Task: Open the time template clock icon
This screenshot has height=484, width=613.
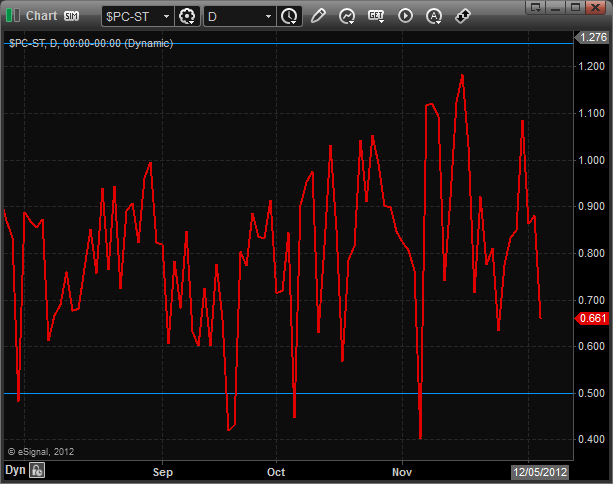Action: [x=289, y=16]
